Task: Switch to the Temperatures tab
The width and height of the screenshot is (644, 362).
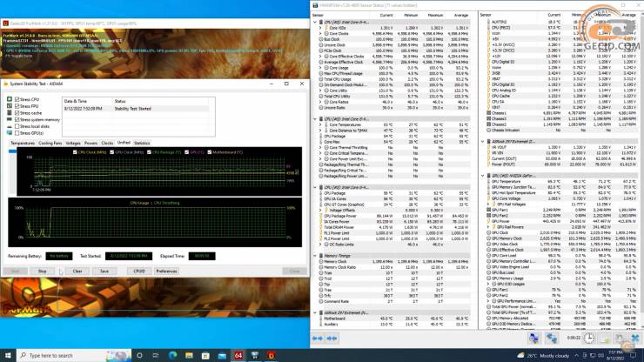Action: tap(23, 143)
